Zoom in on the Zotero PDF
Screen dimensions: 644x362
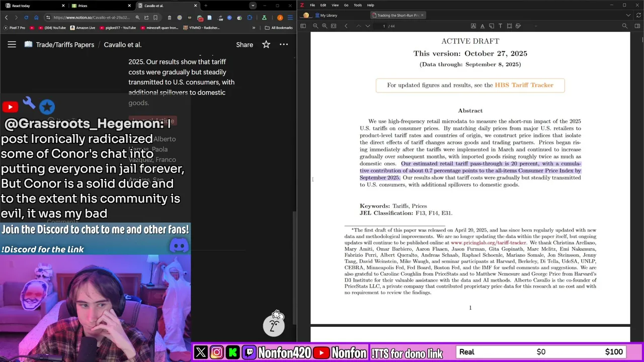pos(325,26)
